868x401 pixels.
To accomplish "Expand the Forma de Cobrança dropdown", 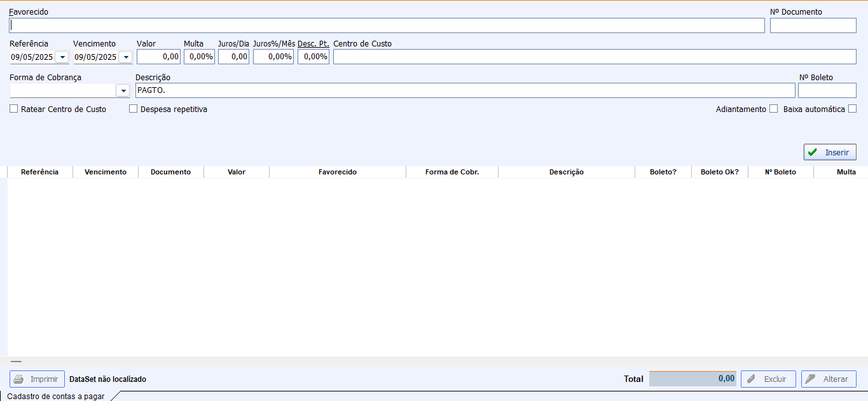I will tap(123, 91).
